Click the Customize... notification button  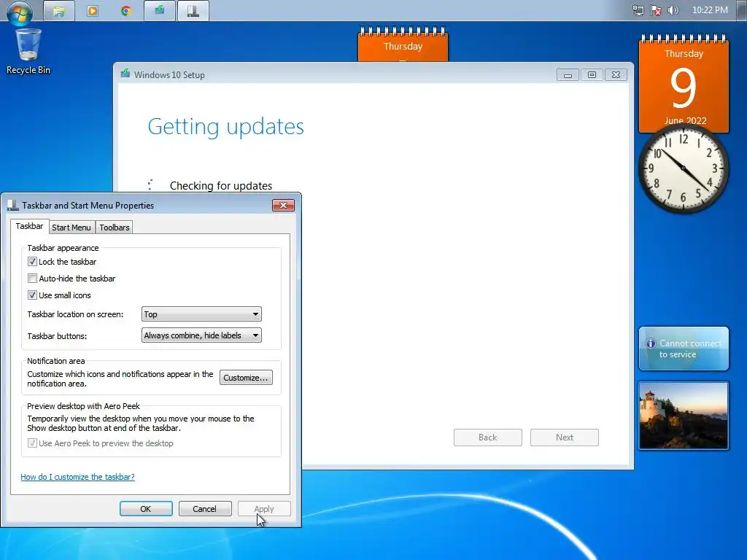pyautogui.click(x=246, y=378)
